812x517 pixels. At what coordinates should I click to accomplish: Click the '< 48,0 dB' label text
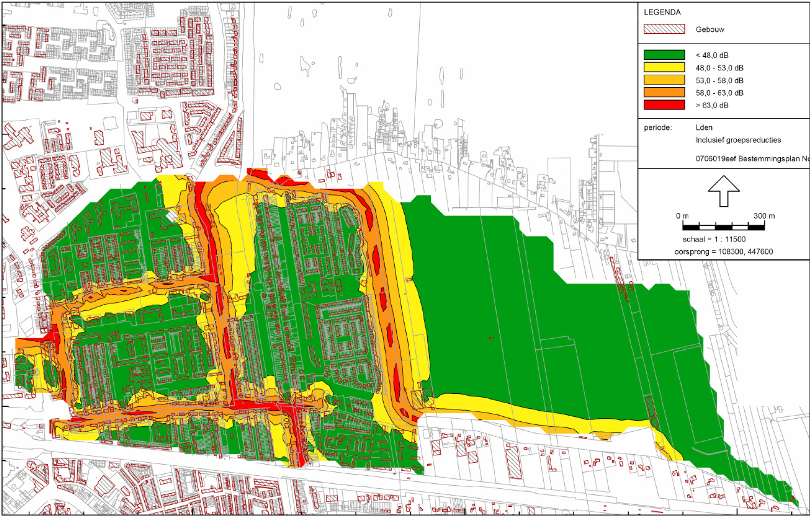pyautogui.click(x=712, y=55)
